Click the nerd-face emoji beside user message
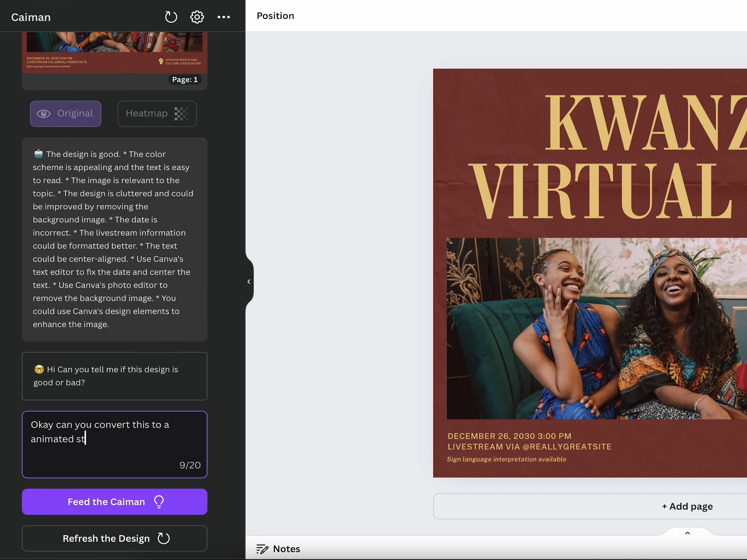This screenshot has width=747, height=560. [x=39, y=369]
